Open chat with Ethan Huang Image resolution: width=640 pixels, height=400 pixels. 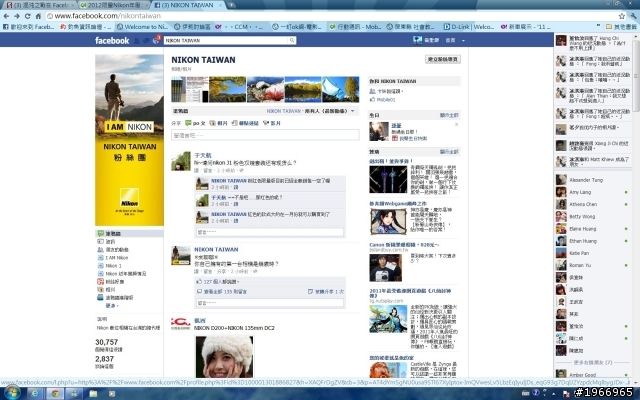click(583, 241)
